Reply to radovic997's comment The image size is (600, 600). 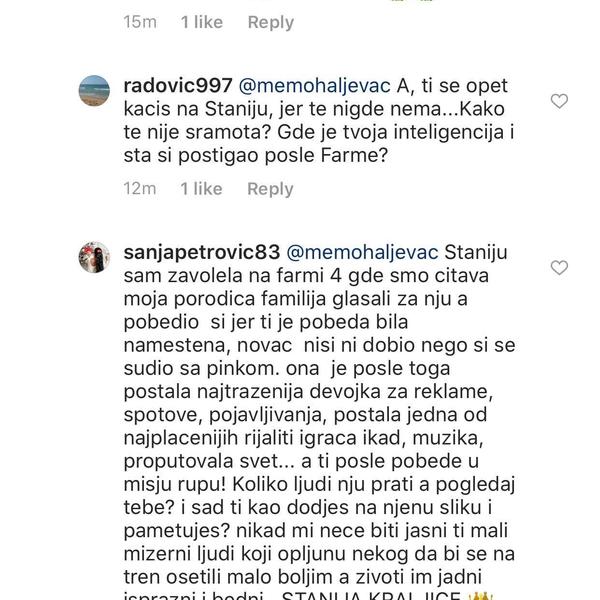pos(270,189)
